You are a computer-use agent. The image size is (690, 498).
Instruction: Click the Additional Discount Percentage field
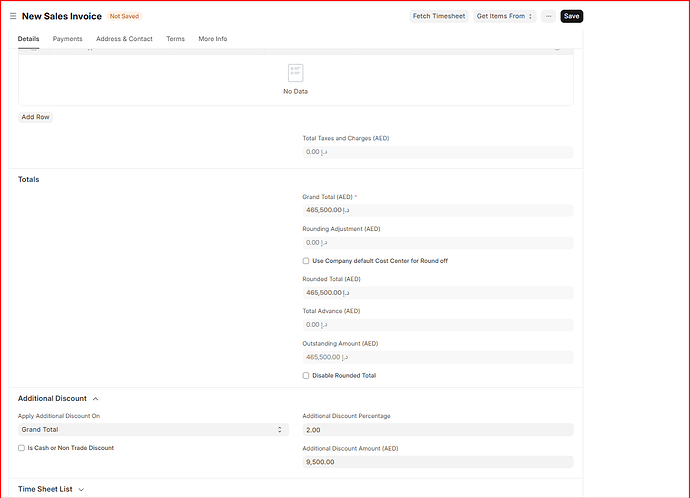438,430
